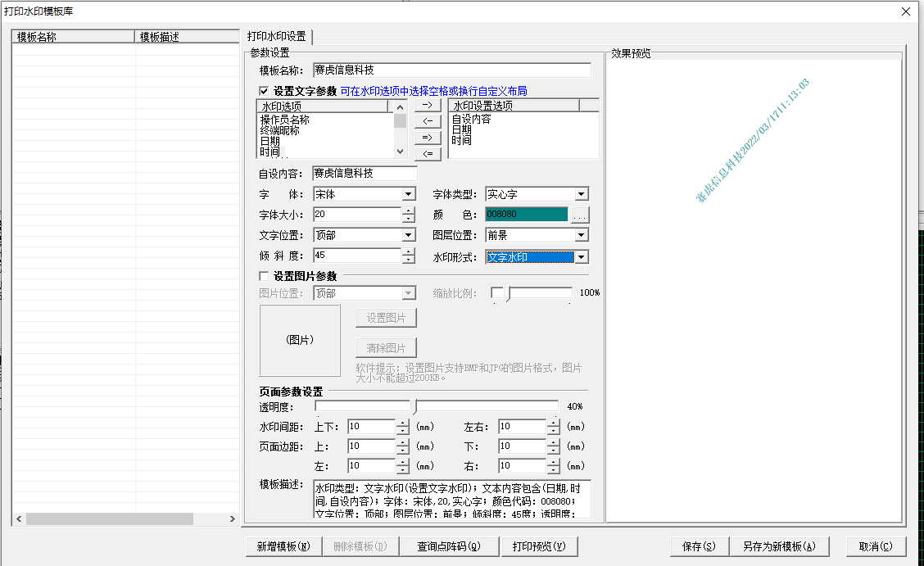This screenshot has height=566, width=924.
Task: Decrease 倾斜度 with down stepper
Action: 409,260
